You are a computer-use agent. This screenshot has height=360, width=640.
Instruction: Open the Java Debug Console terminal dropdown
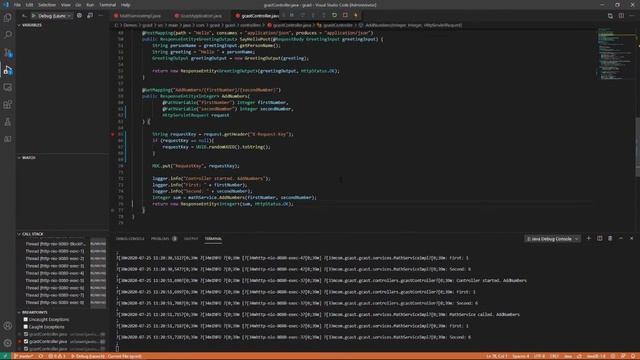point(552,239)
